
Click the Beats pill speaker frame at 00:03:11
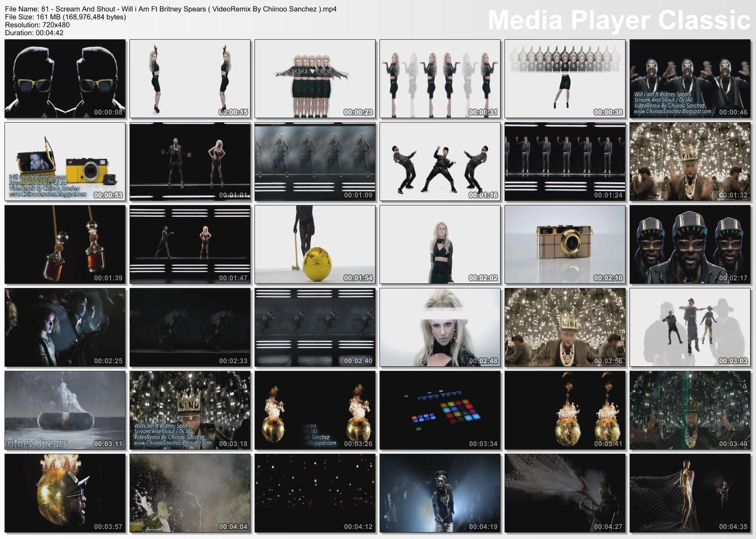coord(63,409)
